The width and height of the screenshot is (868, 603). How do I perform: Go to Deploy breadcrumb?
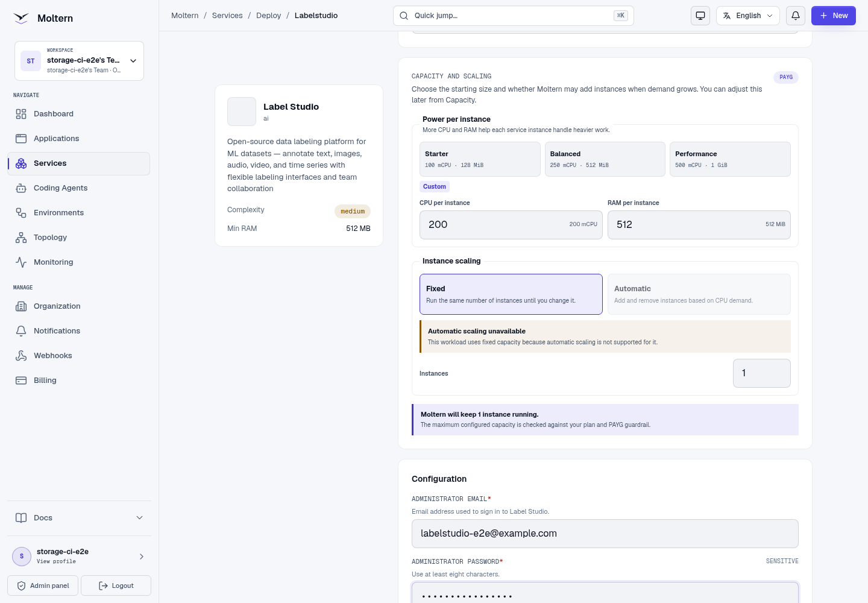268,16
